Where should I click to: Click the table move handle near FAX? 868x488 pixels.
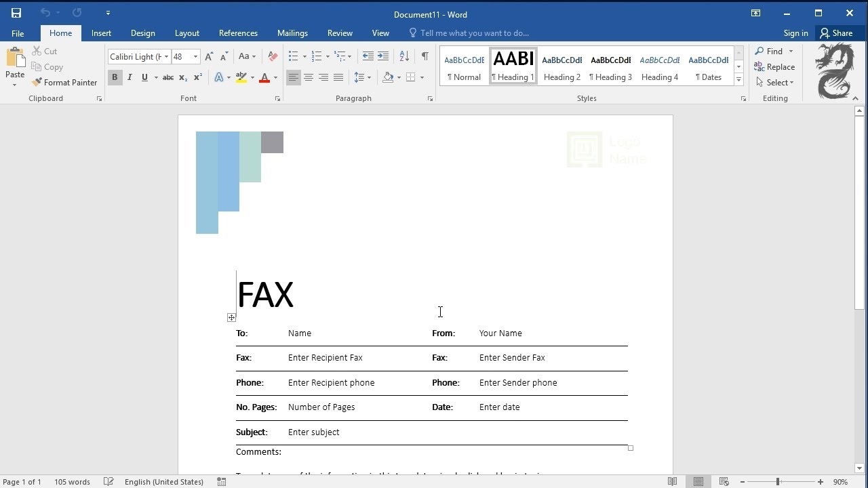coord(231,317)
